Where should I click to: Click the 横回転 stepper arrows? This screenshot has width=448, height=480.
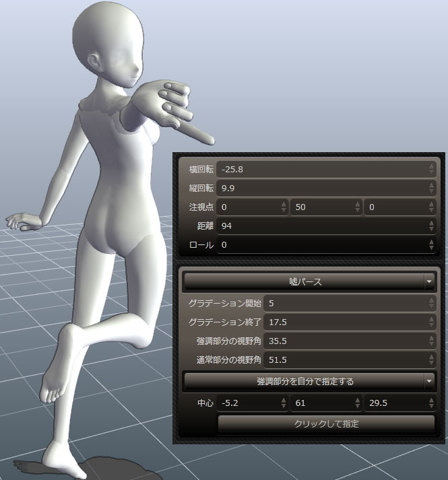click(x=432, y=169)
